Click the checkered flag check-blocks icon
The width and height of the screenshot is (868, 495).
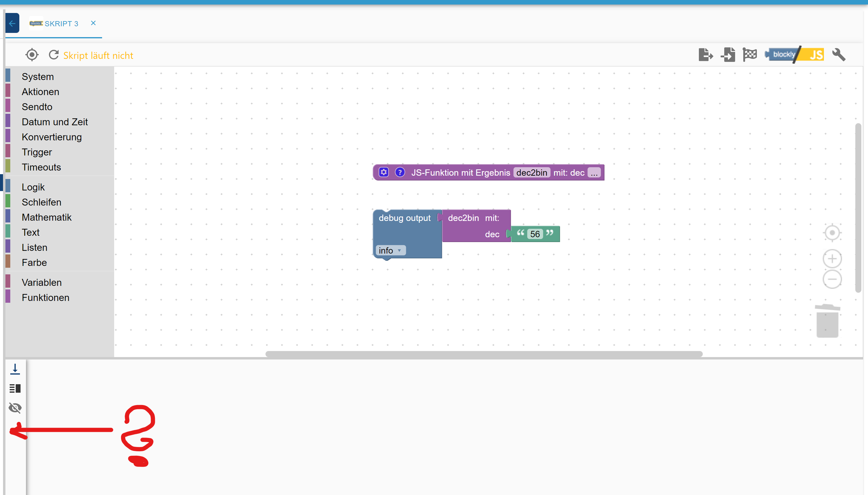click(x=750, y=55)
